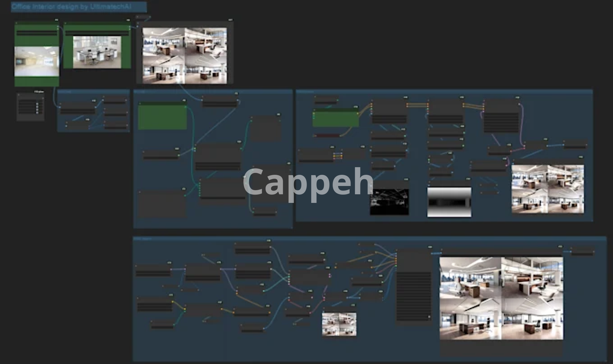Toggle the second switch in small left panel

[37, 107]
